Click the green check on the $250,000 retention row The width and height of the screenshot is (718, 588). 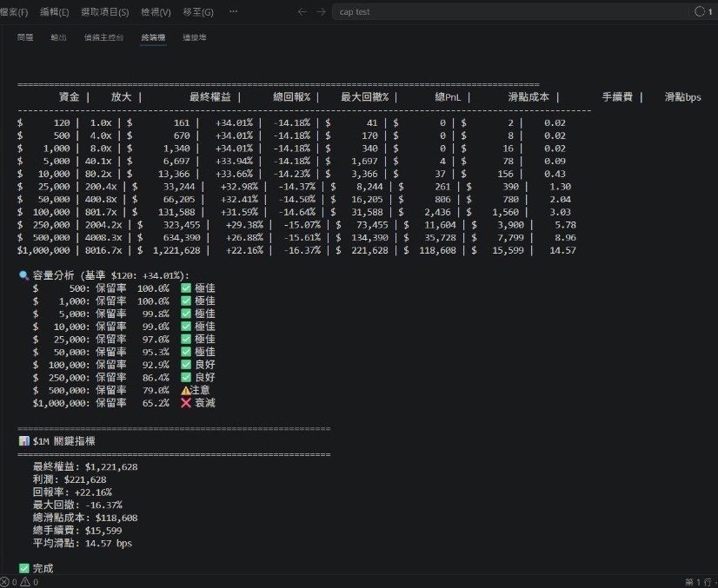[186, 378]
